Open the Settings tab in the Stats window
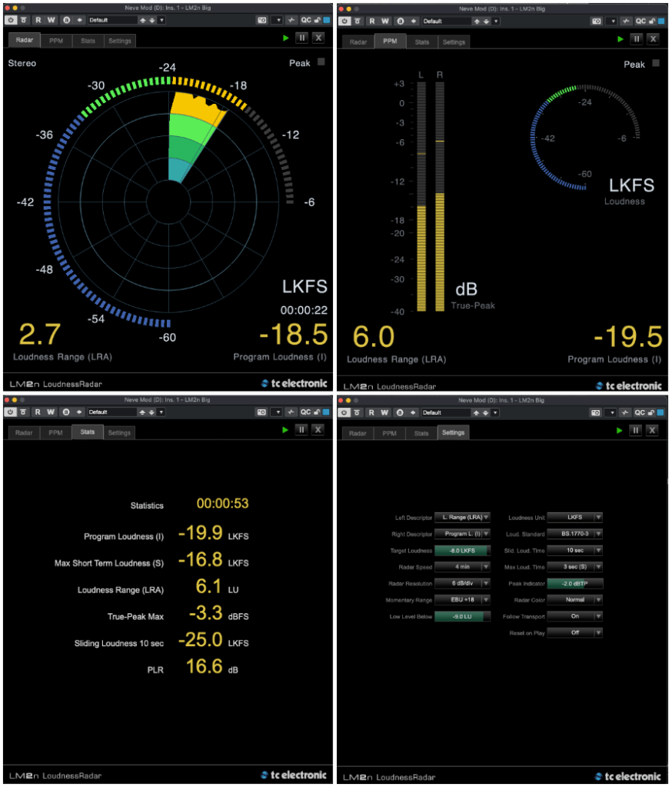672x787 pixels. pos(119,432)
